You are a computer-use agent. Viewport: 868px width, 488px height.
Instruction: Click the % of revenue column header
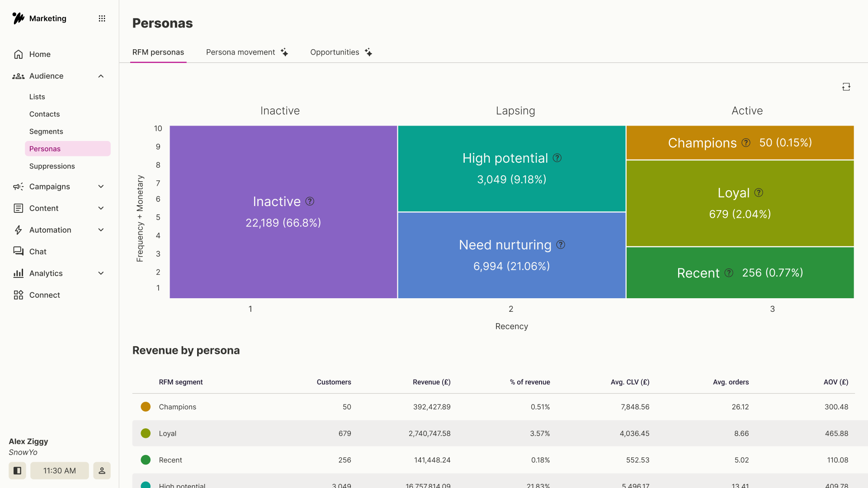pos(530,382)
